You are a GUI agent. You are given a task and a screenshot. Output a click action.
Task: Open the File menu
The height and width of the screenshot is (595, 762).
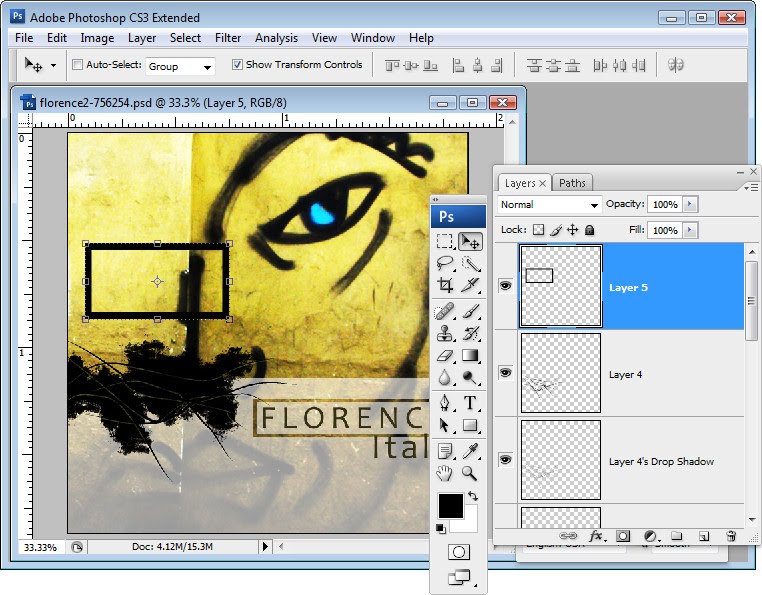[24, 38]
